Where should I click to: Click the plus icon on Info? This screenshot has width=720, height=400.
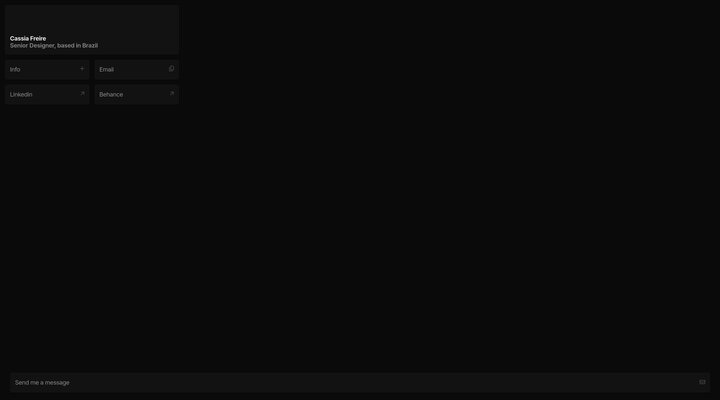(82, 69)
